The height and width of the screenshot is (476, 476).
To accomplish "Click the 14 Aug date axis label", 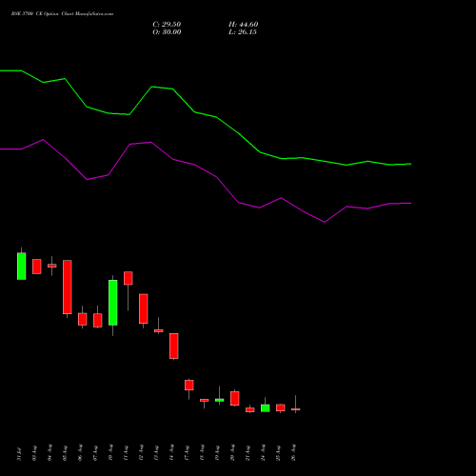I will (x=171, y=453).
